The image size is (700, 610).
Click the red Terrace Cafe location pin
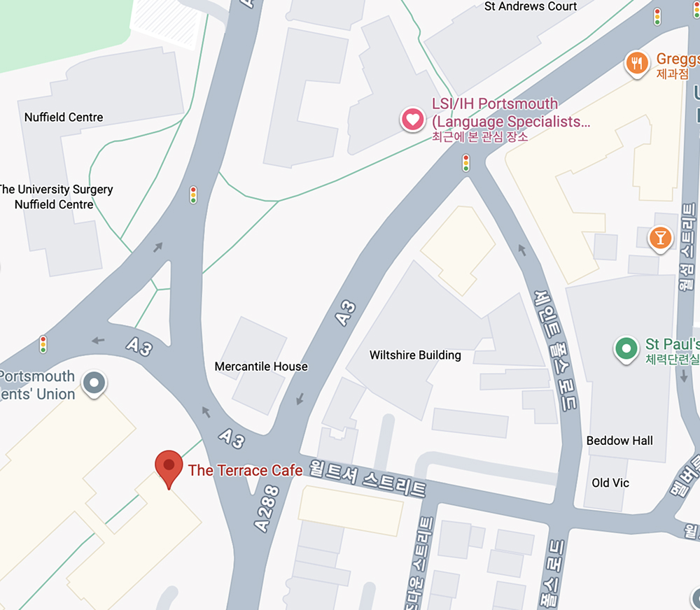coord(169,469)
